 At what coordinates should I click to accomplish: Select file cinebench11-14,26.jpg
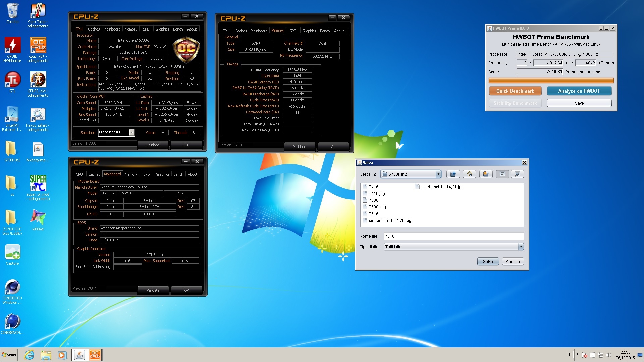coord(387,221)
